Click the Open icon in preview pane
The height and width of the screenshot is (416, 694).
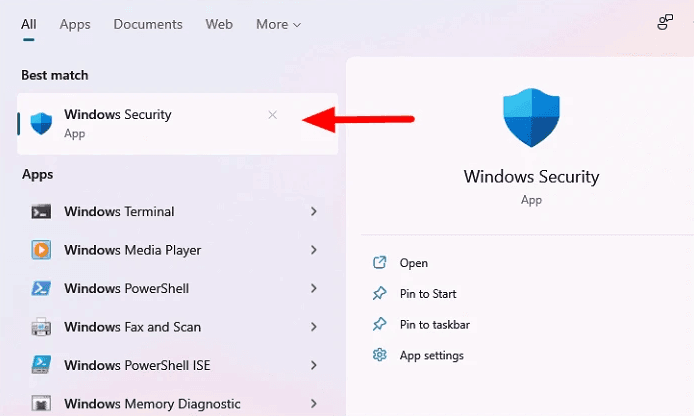[x=380, y=262]
